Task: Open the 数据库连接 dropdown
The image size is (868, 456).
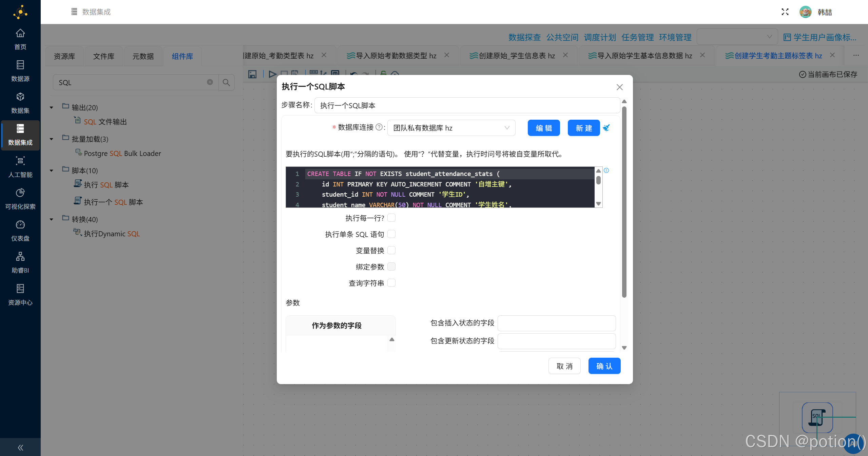Action: [451, 128]
